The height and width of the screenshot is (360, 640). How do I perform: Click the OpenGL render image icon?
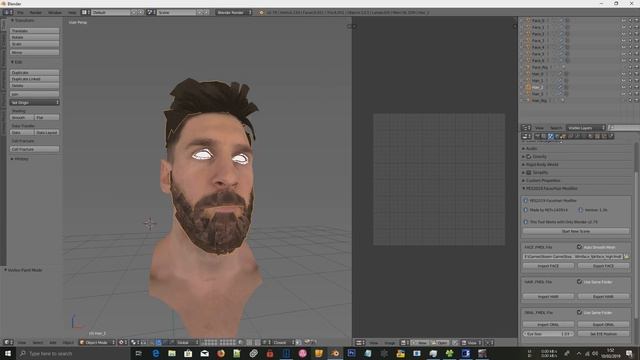pyautogui.click(x=308, y=342)
